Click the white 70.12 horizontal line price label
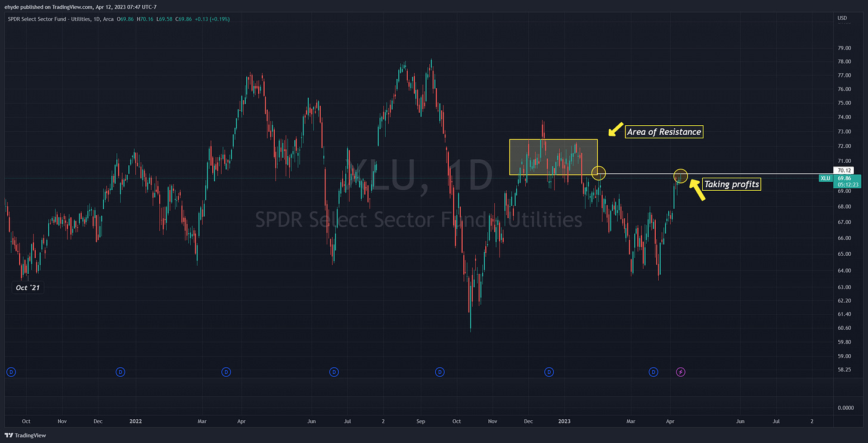Image resolution: width=868 pixels, height=443 pixels. pos(845,171)
